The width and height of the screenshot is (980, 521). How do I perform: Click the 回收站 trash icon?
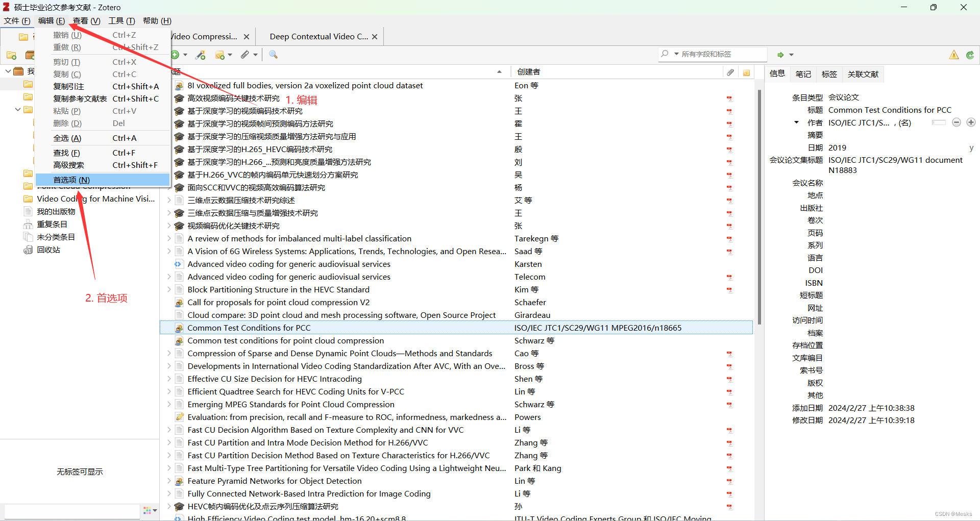point(28,250)
